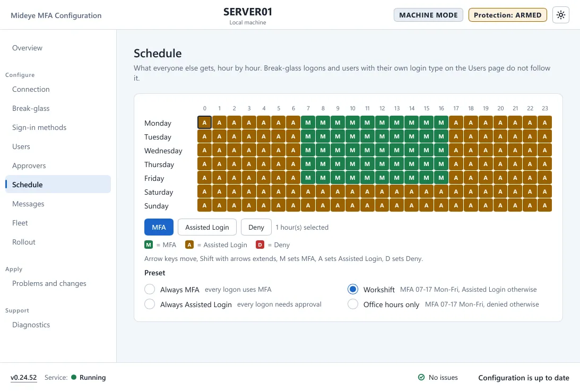Open the Connection page

(58, 89)
